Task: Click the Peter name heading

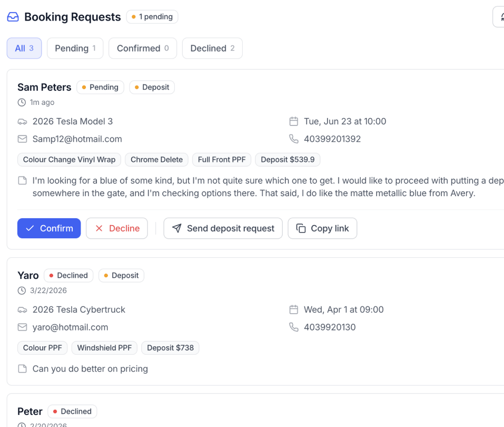Action: tap(30, 412)
